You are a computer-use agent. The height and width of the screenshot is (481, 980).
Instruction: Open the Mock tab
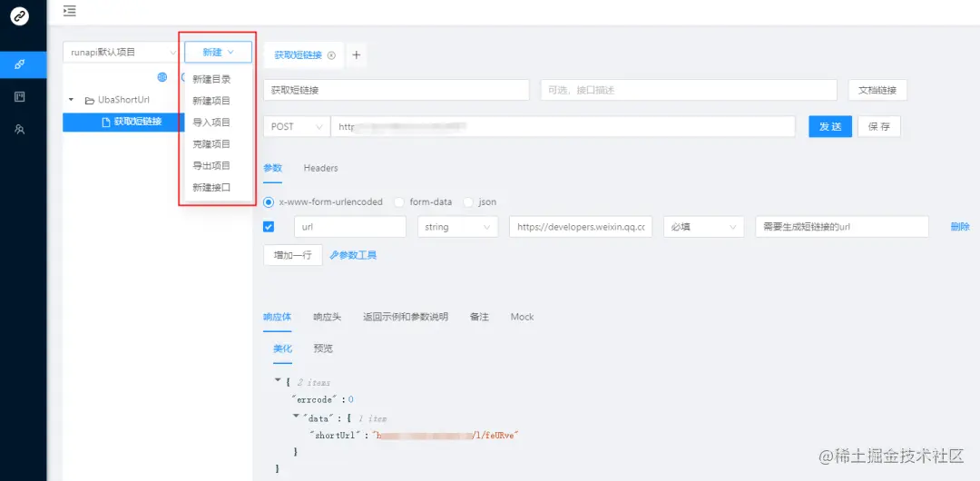pos(522,317)
